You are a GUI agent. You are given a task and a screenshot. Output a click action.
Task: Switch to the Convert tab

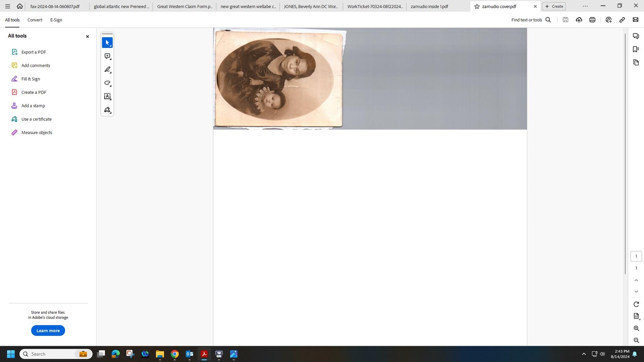(x=35, y=20)
